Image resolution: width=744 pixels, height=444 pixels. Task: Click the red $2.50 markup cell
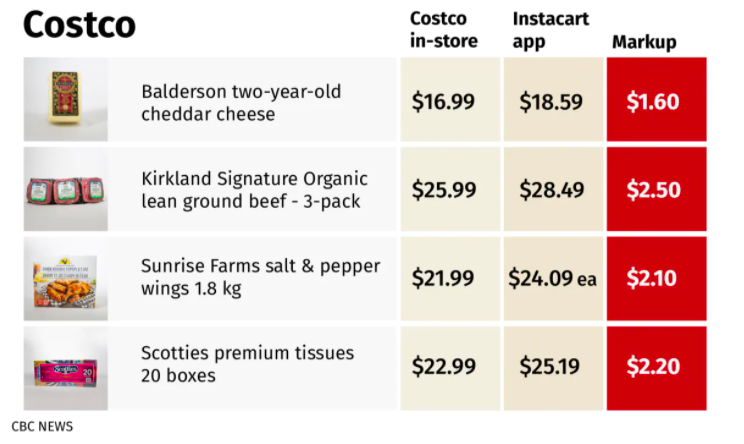coord(653,190)
